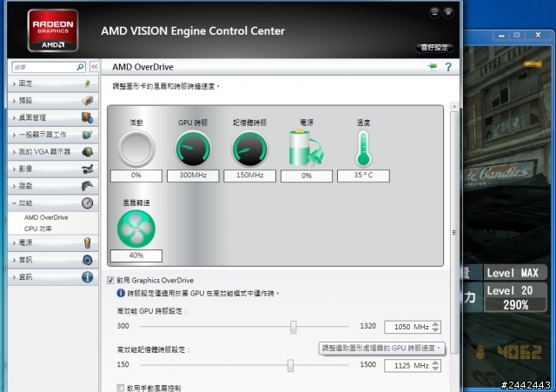Open the 喜好設定 preferences button
Screen dimensions: 556x392
point(434,48)
